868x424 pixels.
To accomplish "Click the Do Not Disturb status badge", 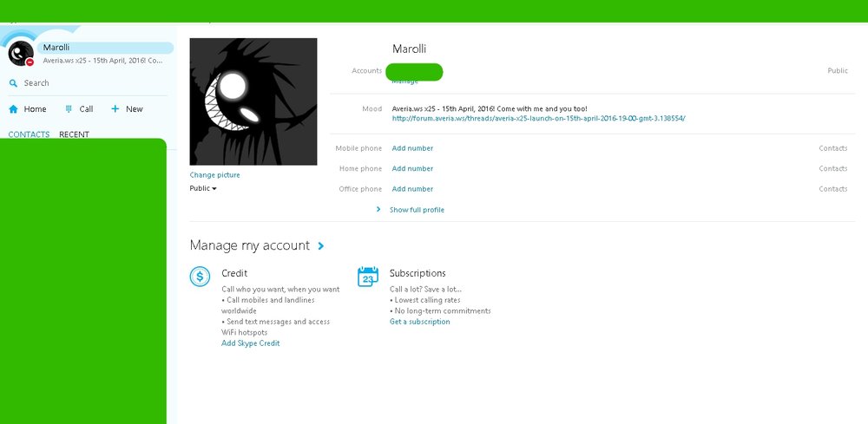I will (30, 62).
